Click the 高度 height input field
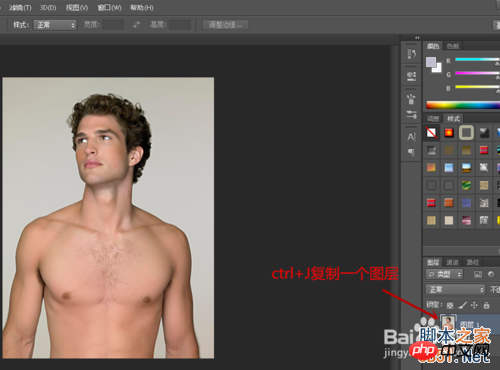Viewport: 500px width, 370px height. click(180, 25)
